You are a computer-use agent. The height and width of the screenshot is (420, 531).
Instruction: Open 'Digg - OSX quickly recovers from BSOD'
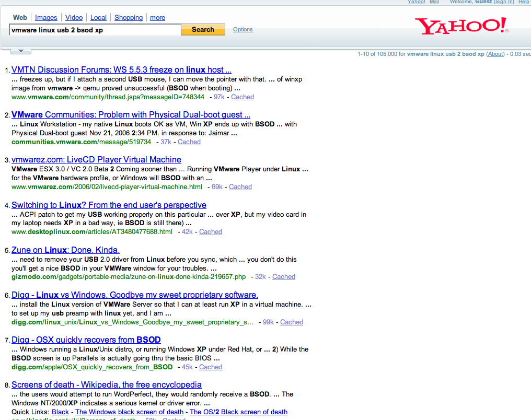[x=86, y=340]
